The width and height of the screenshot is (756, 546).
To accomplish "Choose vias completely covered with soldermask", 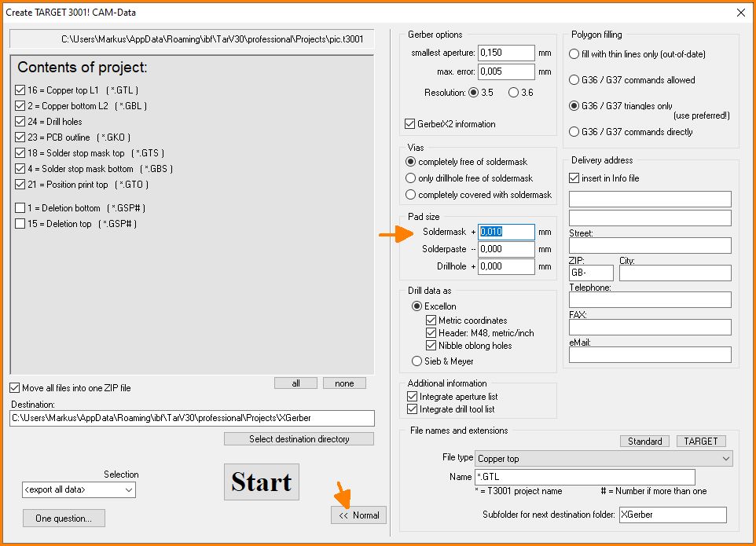I will click(x=410, y=195).
